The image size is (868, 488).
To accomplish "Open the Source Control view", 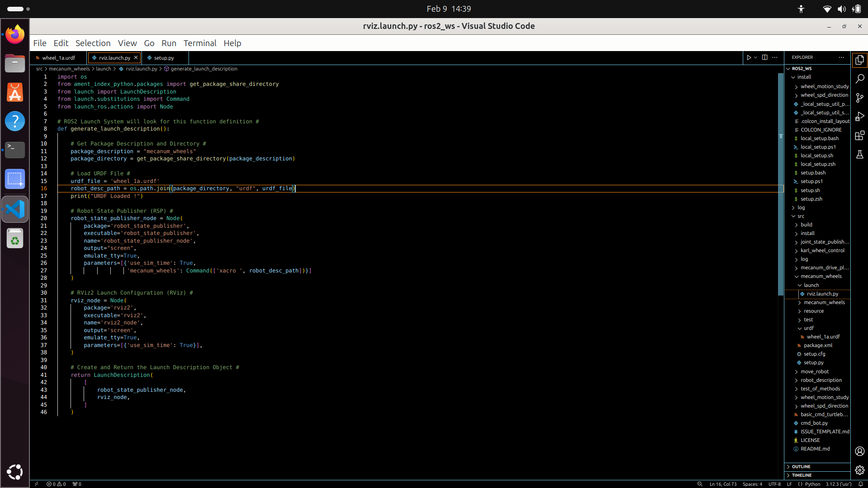I will tap(859, 98).
